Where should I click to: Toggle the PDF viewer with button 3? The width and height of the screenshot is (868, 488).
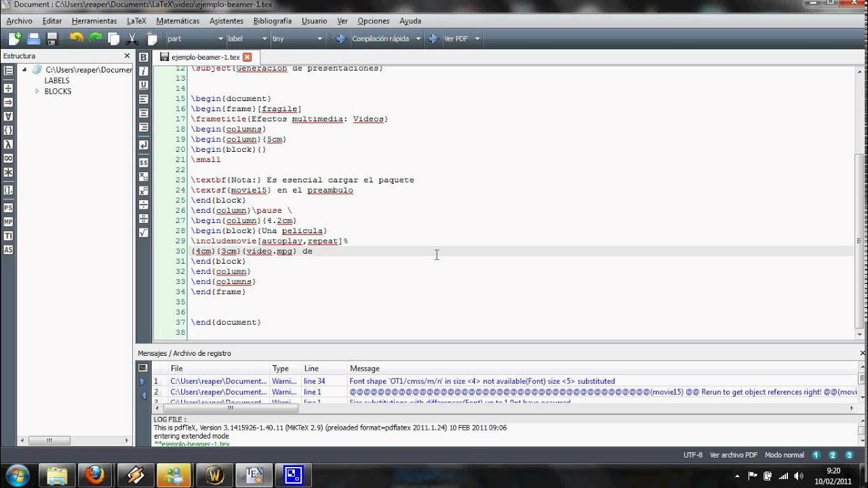[x=849, y=455]
